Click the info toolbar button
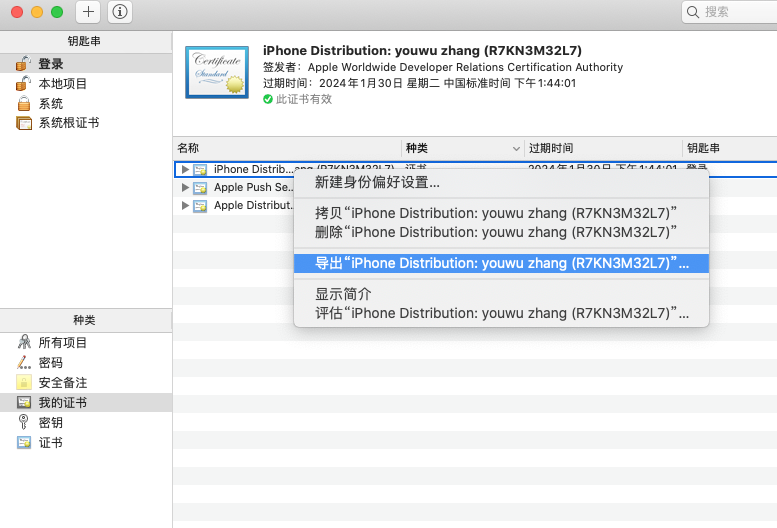777x528 pixels. 120,12
